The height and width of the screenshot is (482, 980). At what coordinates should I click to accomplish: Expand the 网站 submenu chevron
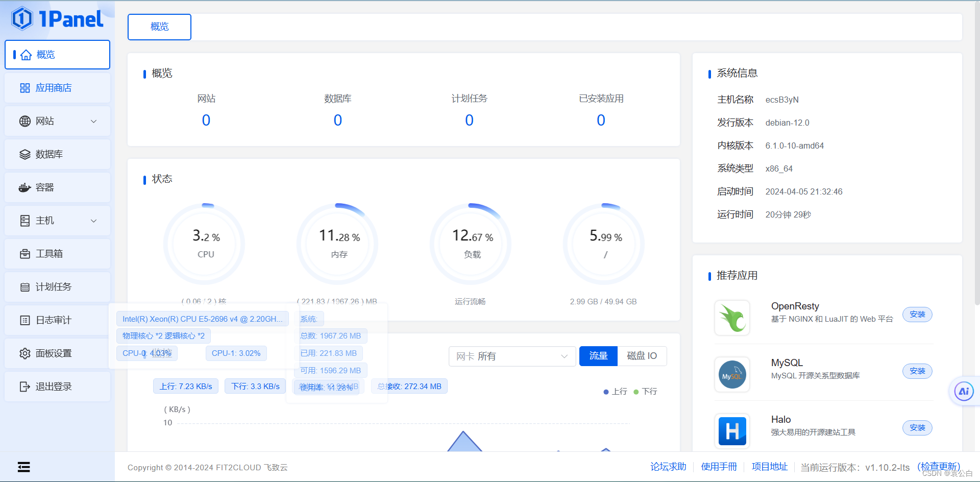point(94,121)
